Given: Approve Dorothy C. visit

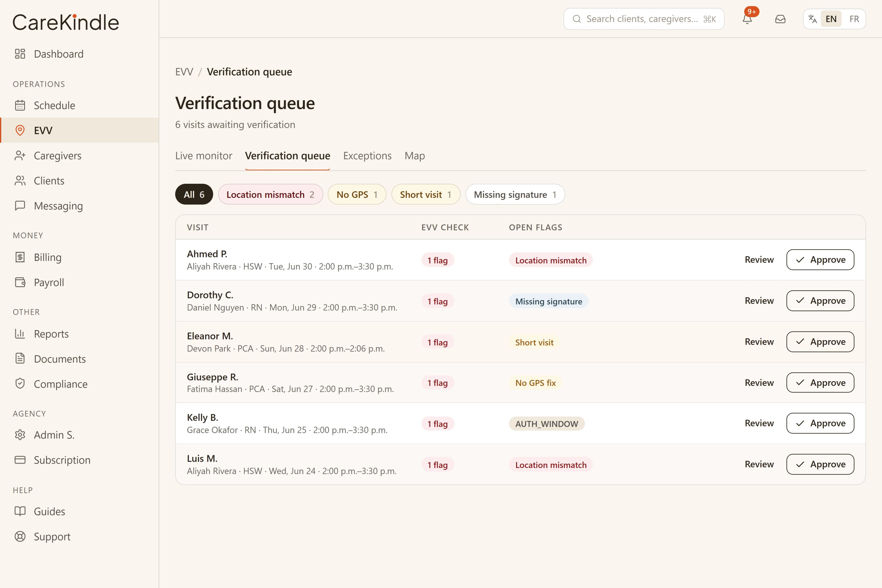Looking at the screenshot, I should point(820,301).
